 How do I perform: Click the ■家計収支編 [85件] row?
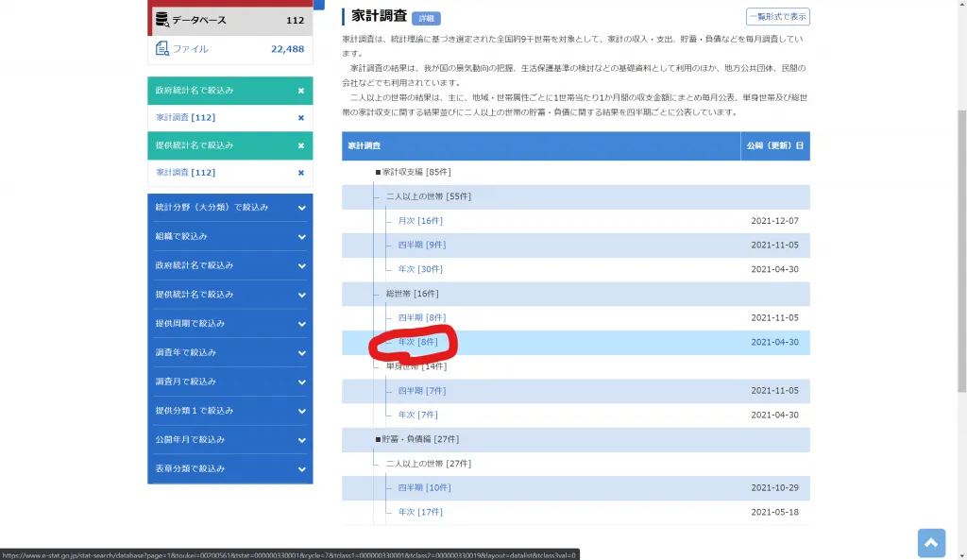point(576,173)
